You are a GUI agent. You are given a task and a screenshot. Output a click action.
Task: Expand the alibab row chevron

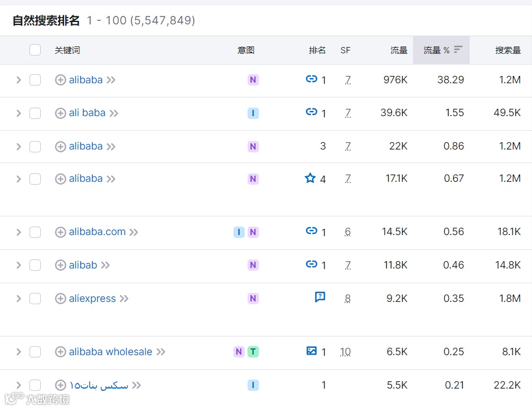(x=19, y=265)
